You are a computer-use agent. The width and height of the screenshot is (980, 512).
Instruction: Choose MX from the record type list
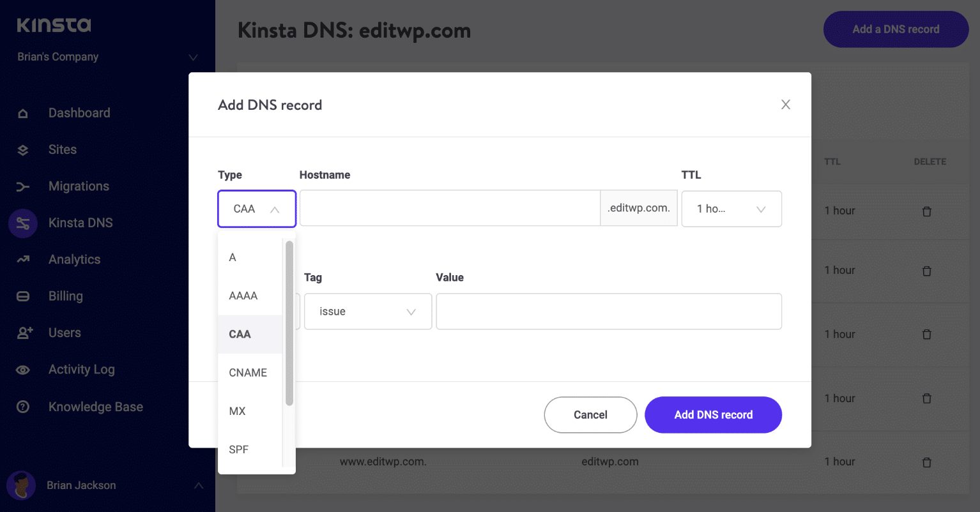pos(237,411)
